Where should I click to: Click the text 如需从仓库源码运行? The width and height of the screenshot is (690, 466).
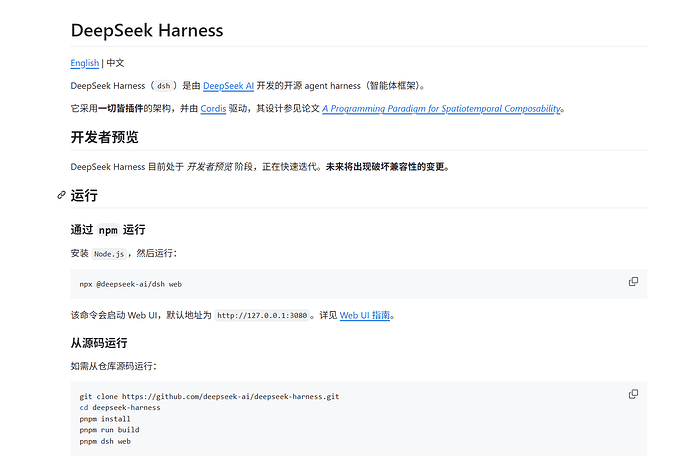[112, 366]
